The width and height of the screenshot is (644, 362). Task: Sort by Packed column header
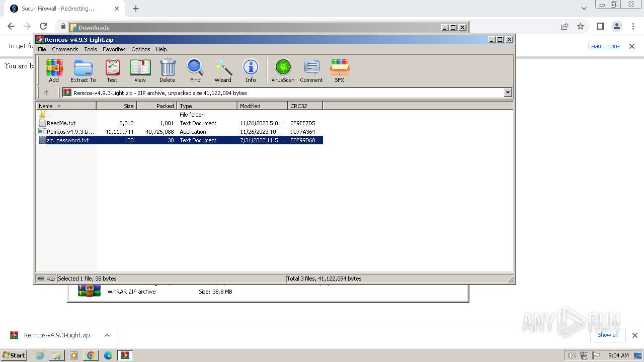(156, 106)
